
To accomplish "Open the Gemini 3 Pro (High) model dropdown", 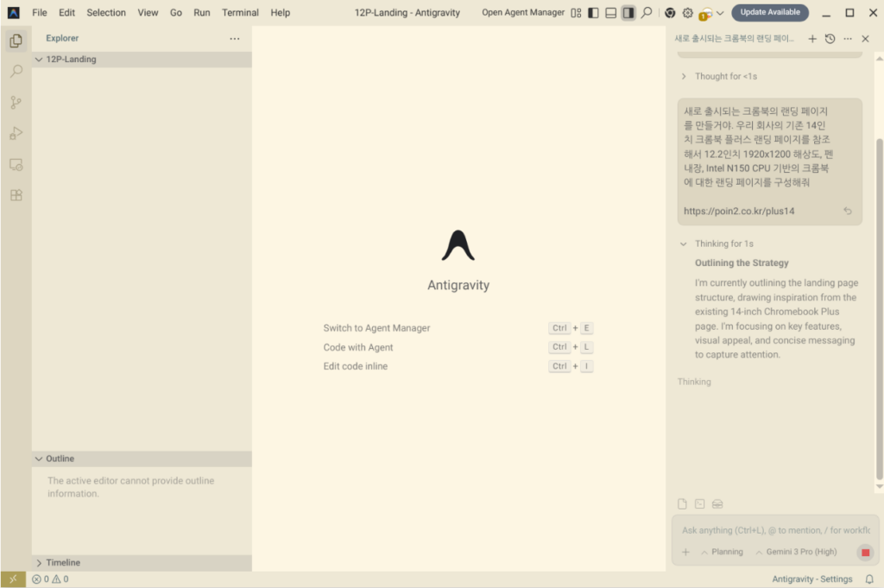I will pyautogui.click(x=795, y=552).
